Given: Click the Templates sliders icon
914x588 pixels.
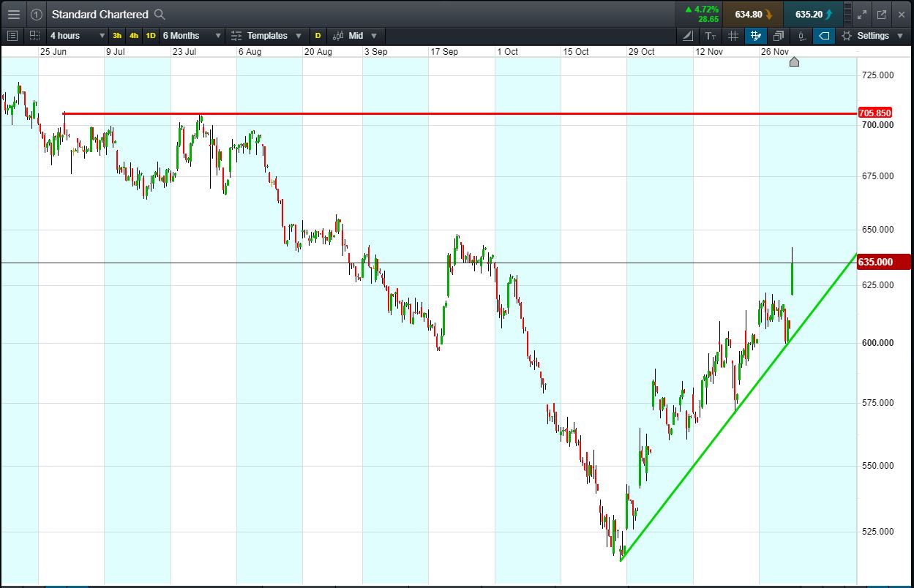Looking at the screenshot, I should pos(236,35).
